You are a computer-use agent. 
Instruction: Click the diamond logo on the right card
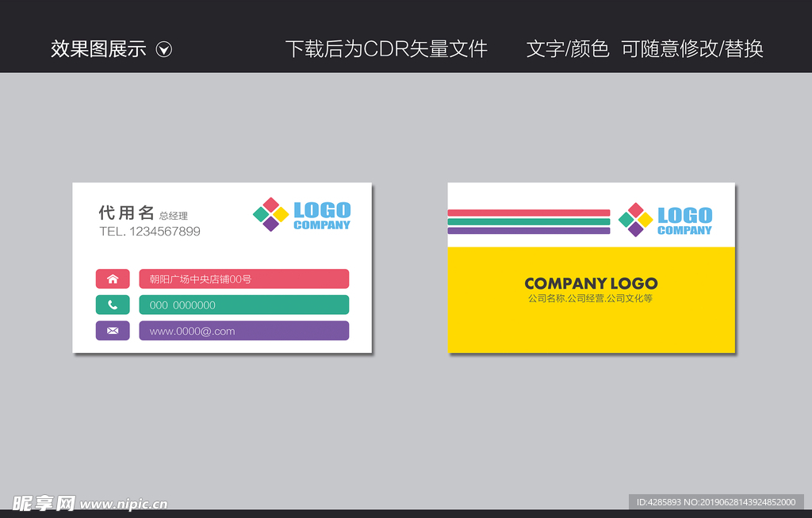click(x=635, y=220)
